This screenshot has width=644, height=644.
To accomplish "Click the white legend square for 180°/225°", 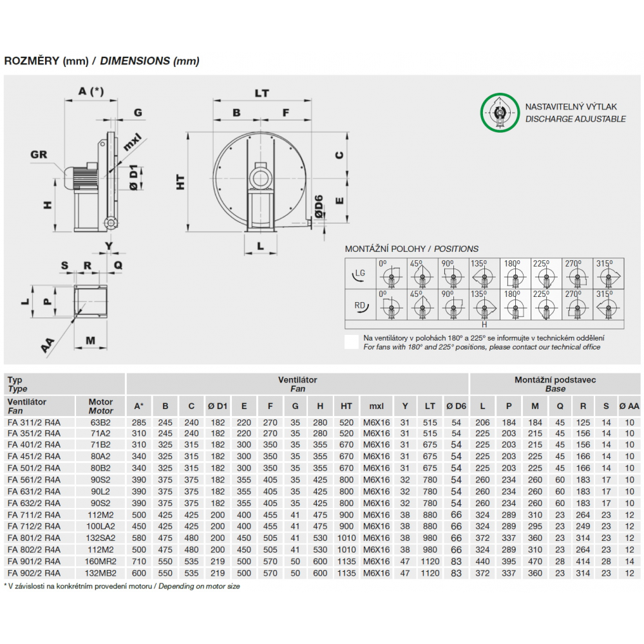I will pyautogui.click(x=352, y=342).
